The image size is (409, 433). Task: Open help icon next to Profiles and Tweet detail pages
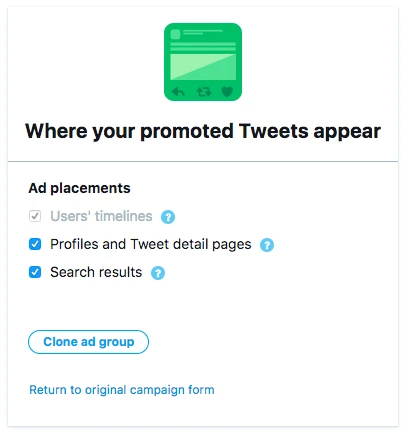tap(267, 245)
